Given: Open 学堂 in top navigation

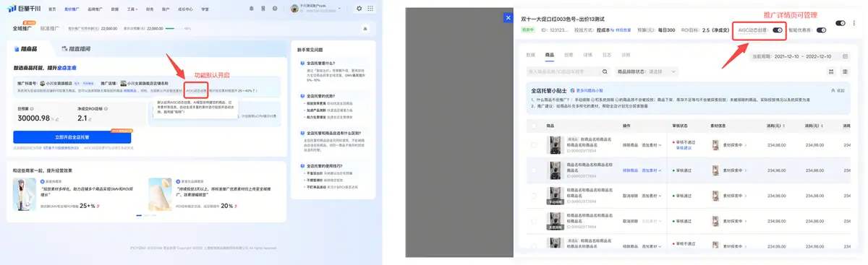Looking at the screenshot, I should 205,9.
